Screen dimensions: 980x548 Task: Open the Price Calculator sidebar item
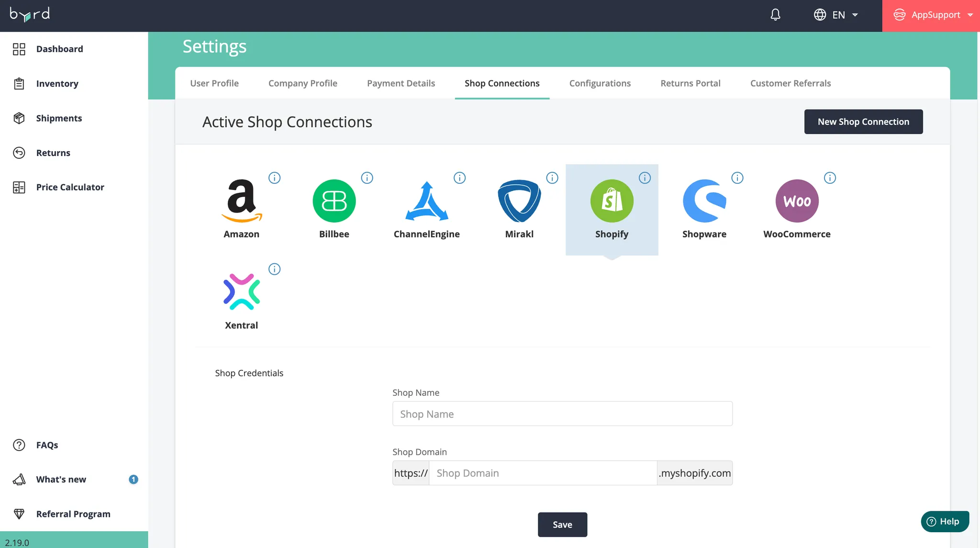coord(70,187)
